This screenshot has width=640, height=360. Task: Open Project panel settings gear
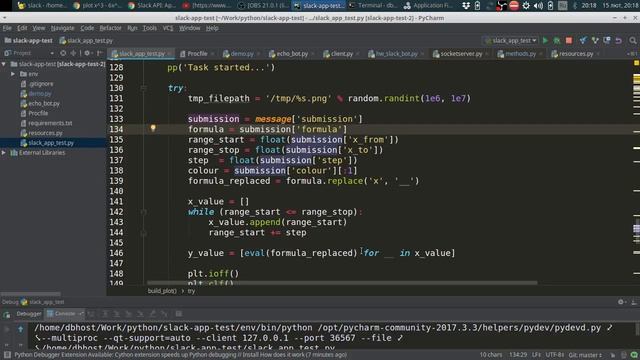coord(87,53)
